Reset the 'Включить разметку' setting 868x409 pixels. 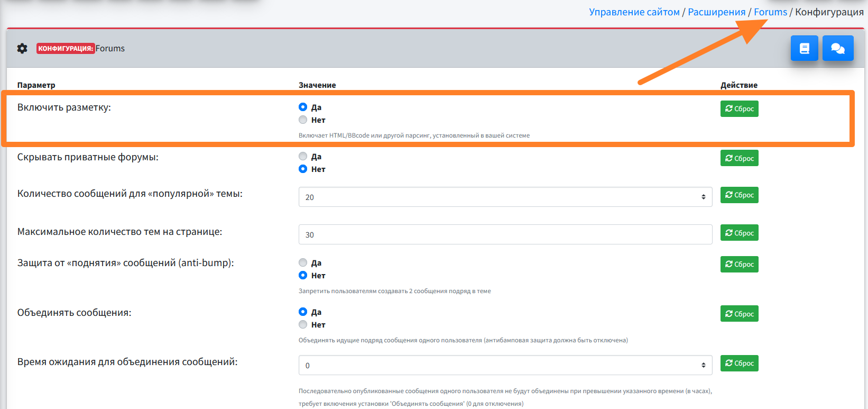(x=739, y=108)
